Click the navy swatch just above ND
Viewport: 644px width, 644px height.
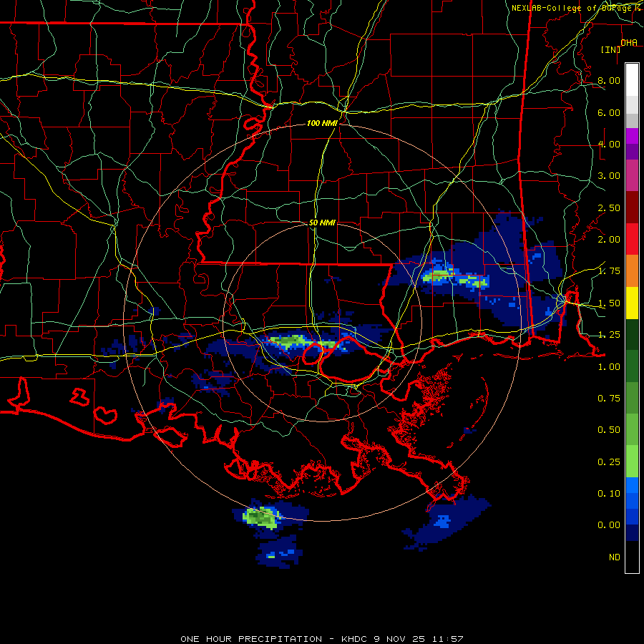coord(632,532)
